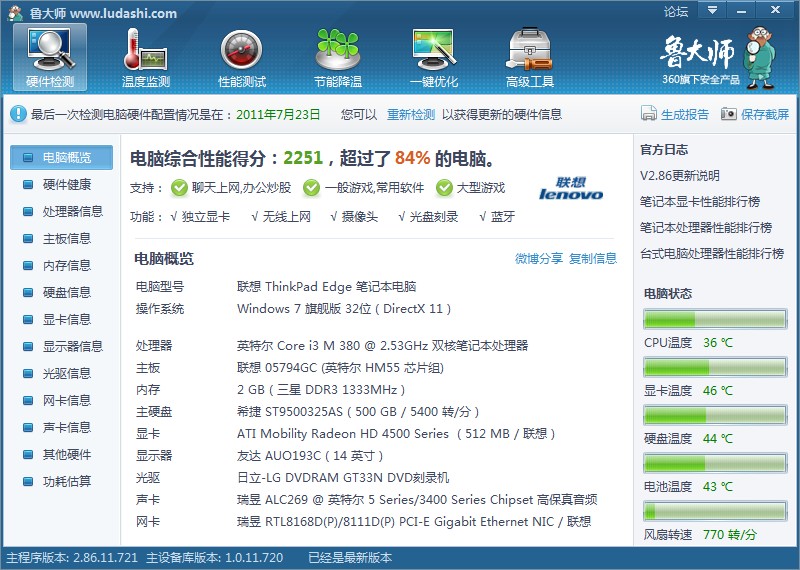Click the 瑞昱 ALC269 sound card row
The width and height of the screenshot is (800, 570).
click(417, 500)
